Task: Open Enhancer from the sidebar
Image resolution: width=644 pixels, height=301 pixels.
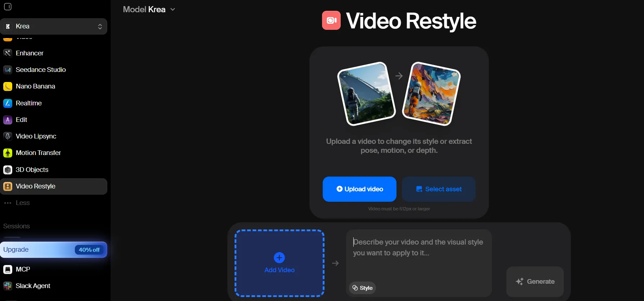Action: click(x=54, y=53)
